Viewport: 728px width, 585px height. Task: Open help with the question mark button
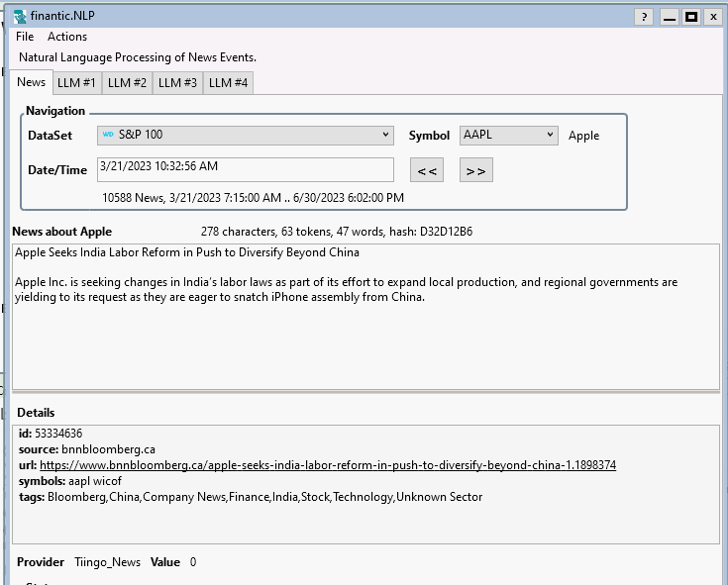644,17
